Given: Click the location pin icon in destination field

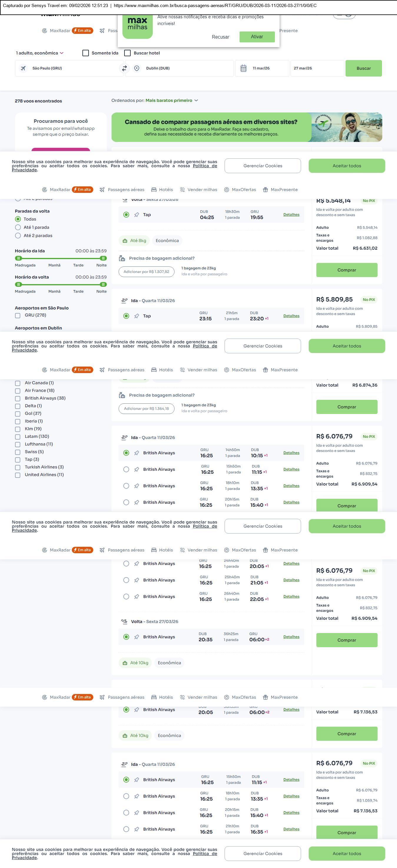Looking at the screenshot, I should coord(137,68).
